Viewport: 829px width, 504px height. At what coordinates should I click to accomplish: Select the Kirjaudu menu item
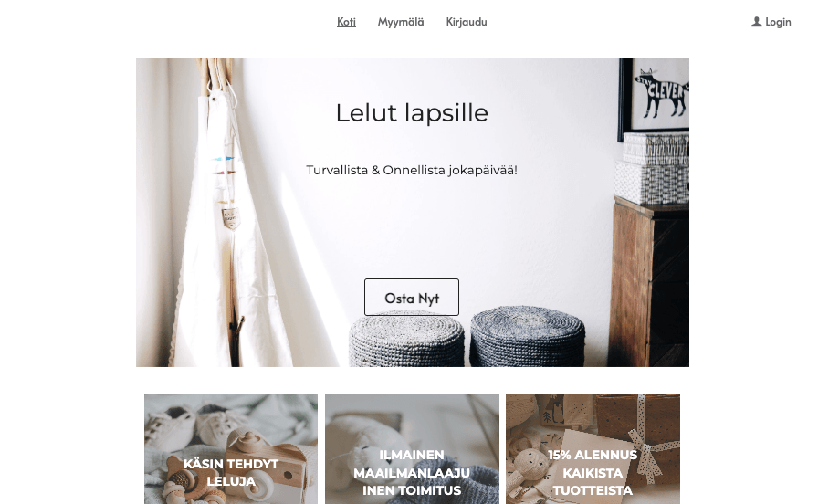[467, 22]
